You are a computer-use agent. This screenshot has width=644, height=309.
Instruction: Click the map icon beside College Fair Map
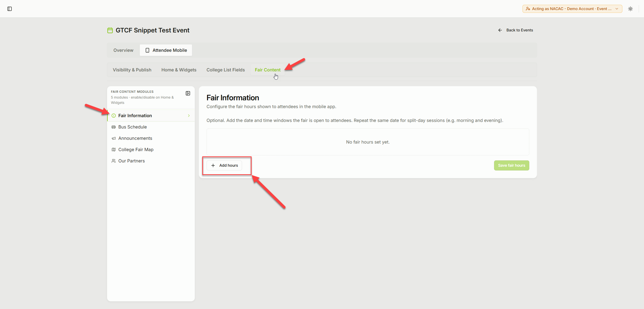click(x=114, y=150)
